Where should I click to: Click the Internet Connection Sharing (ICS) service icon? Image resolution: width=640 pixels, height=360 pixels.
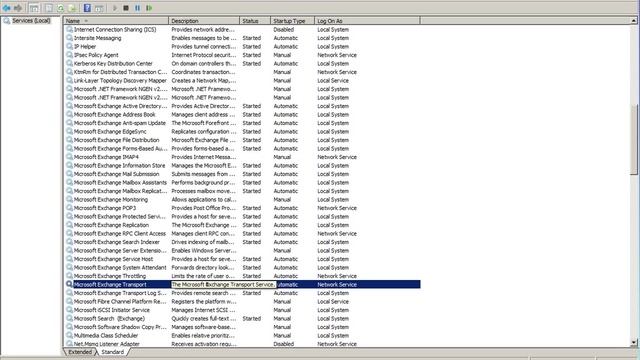pos(69,29)
